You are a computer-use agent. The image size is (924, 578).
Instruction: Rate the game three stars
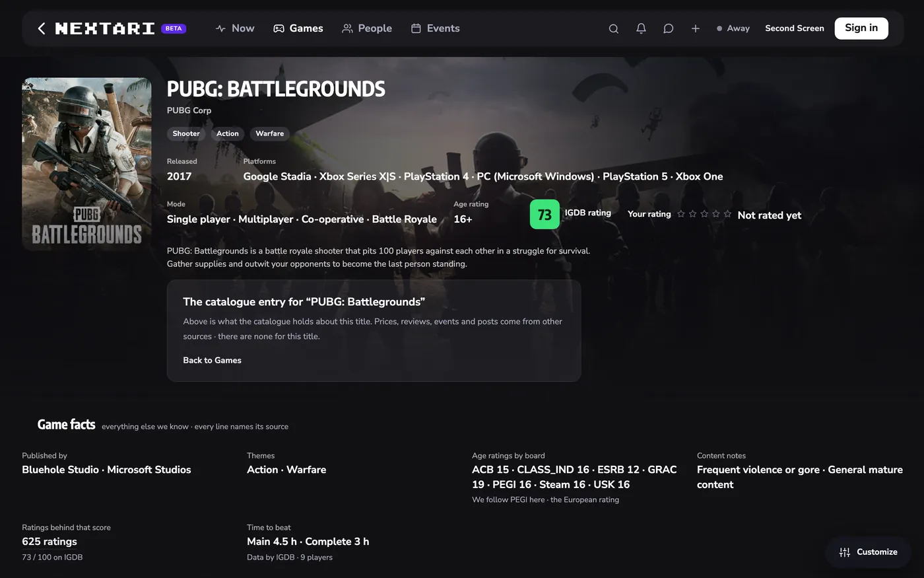tap(704, 214)
